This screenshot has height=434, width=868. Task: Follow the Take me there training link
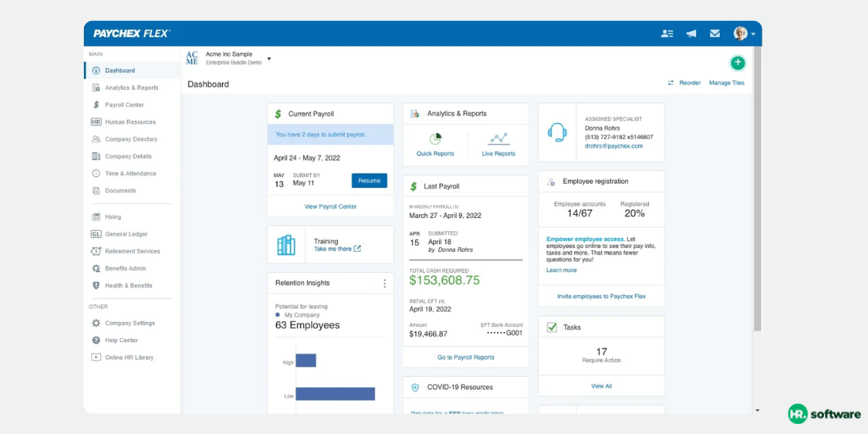[x=337, y=249]
